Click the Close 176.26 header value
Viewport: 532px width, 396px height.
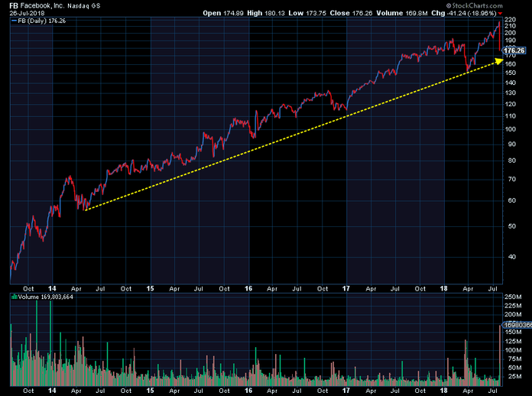coord(351,13)
